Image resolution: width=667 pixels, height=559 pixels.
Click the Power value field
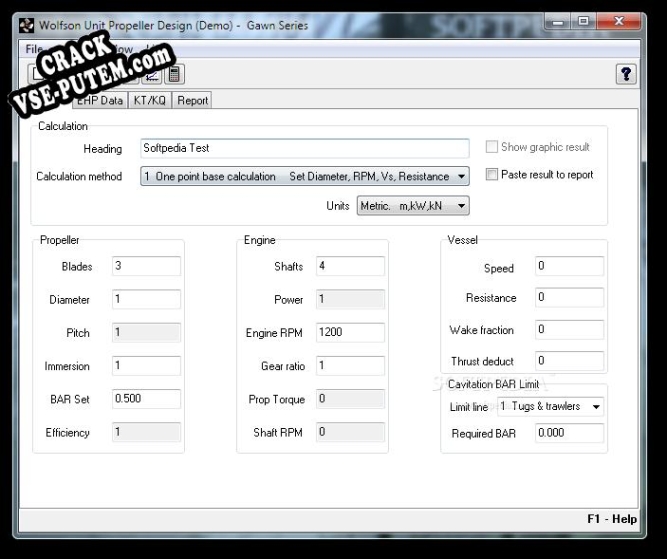(x=350, y=299)
